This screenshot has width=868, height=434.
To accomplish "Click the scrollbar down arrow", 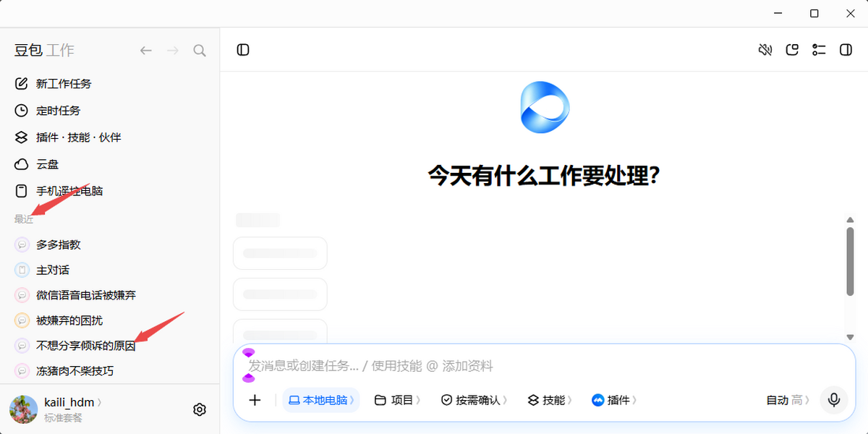I will coord(851,337).
